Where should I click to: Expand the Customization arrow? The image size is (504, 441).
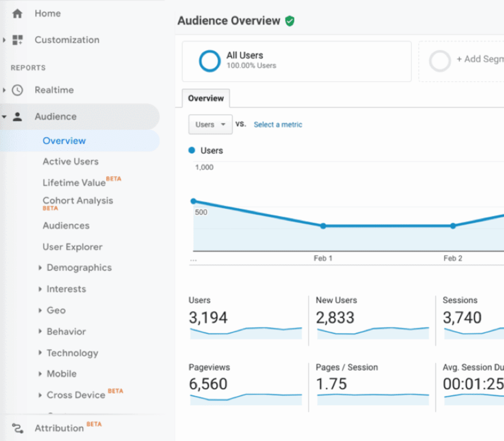[x=4, y=40]
